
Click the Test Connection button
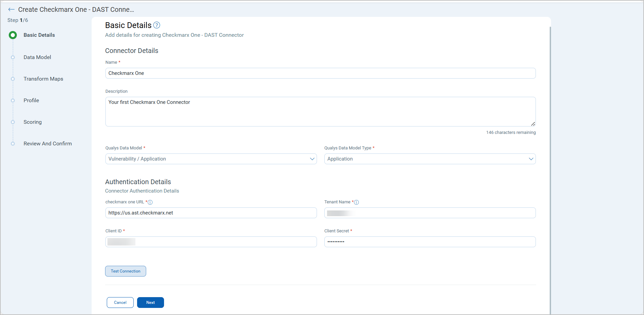click(x=126, y=271)
